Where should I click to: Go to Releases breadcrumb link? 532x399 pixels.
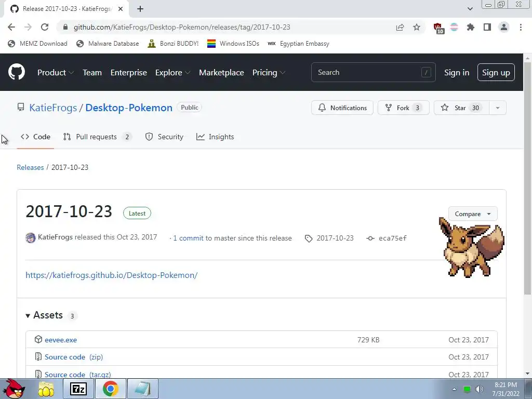(x=30, y=167)
